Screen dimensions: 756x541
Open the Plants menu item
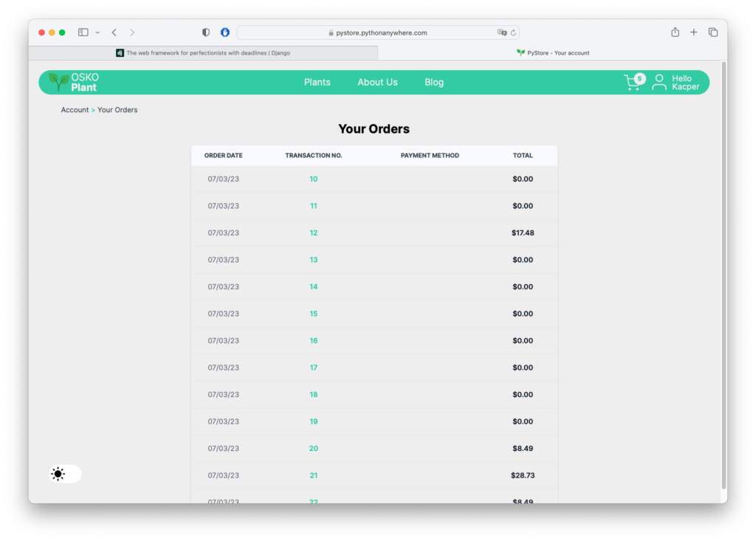(317, 83)
